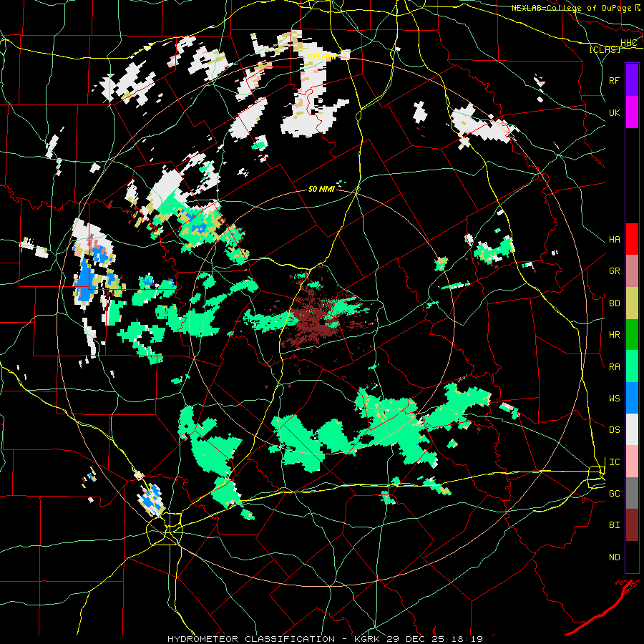Click the 50 NMI range ring label
The width and height of the screenshot is (644, 644).
[321, 189]
